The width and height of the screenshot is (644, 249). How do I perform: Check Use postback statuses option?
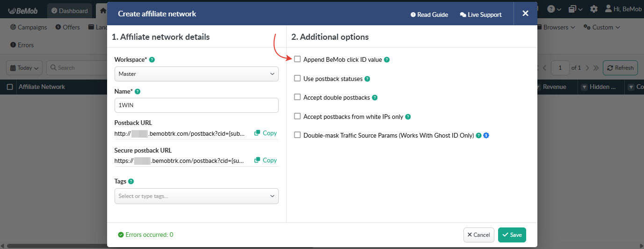pos(297,79)
